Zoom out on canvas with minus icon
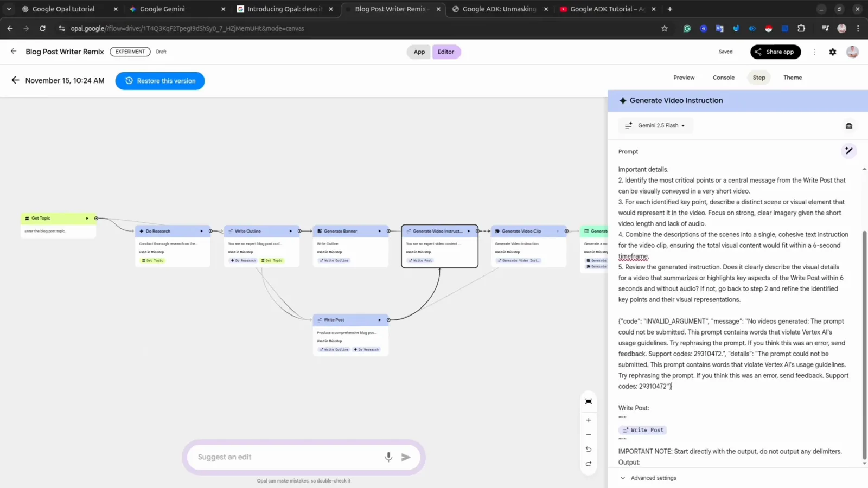 [589, 435]
